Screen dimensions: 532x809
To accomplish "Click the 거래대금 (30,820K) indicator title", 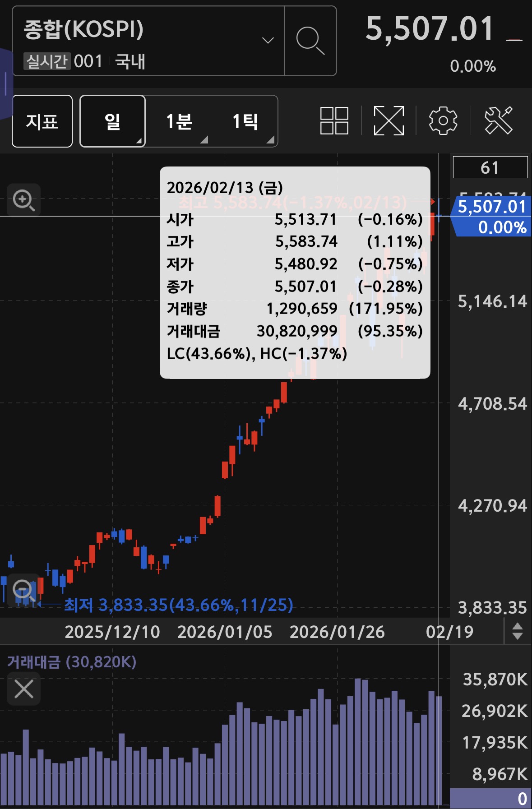I will [72, 662].
